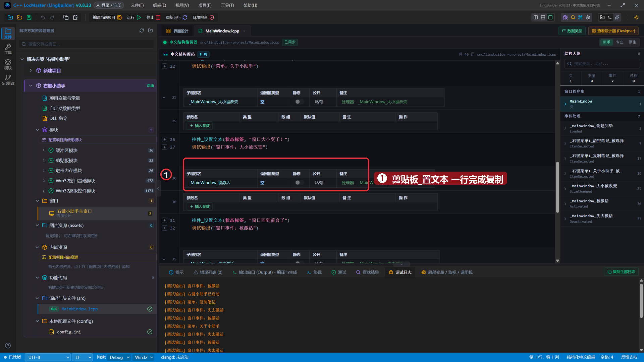Click the paste clipboard toolbar icon
The image size is (644, 362).
[75, 17]
